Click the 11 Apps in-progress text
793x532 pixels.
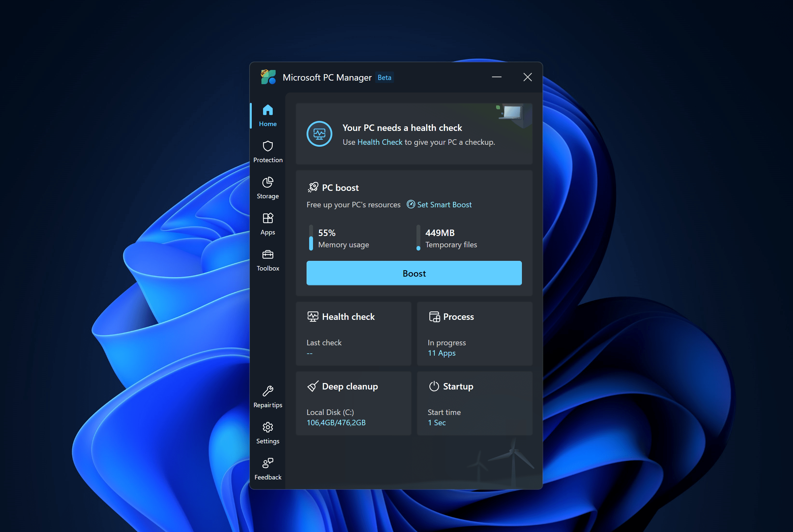pos(441,353)
